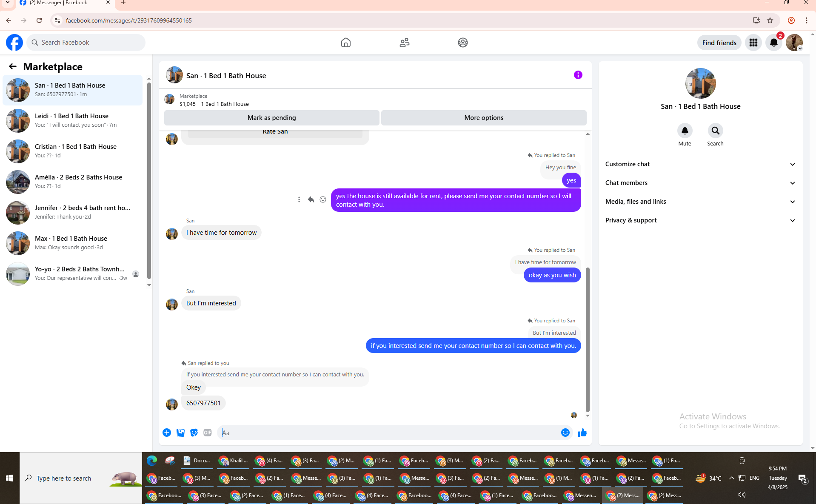Screen dimensions: 816x504
Task: Open the Max 1 Bed 1 Bath conversation
Action: 73,243
